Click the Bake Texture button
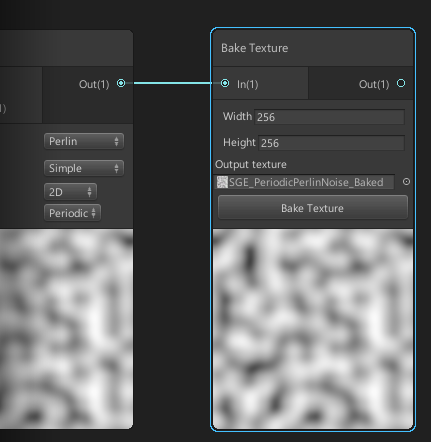This screenshot has height=442, width=431. coord(313,208)
